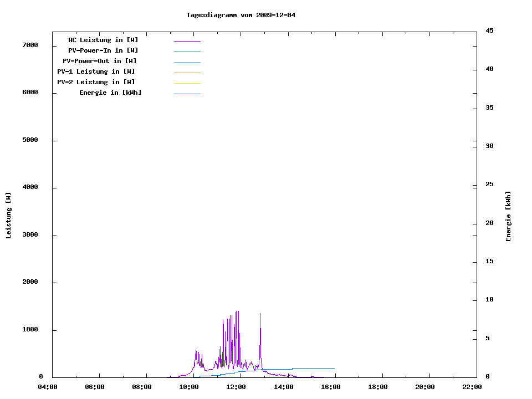Click the chart title Tagesdiagramm vom 2009-12-04
The height and width of the screenshot is (399, 532).
(241, 15)
